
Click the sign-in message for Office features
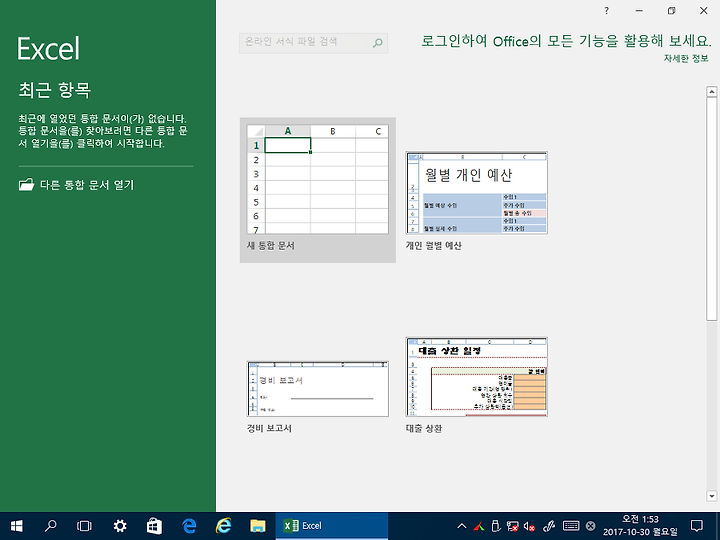(x=566, y=41)
